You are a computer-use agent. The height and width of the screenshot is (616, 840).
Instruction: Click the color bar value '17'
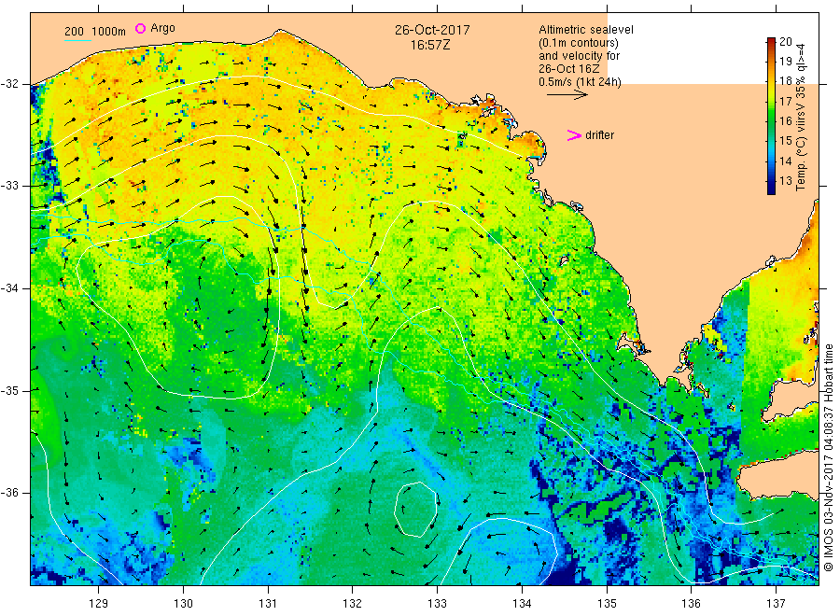[x=785, y=101]
